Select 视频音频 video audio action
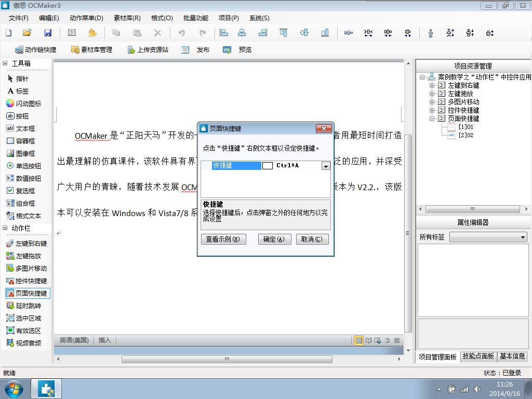532x399 pixels. [x=24, y=343]
